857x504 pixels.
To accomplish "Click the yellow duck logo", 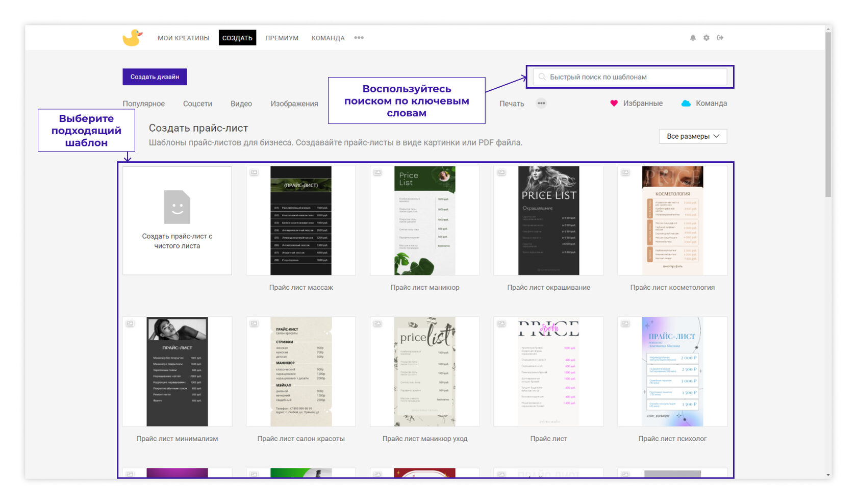I will tap(132, 38).
